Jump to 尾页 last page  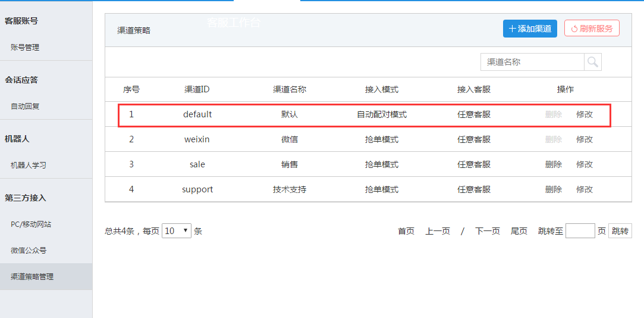pyautogui.click(x=519, y=231)
